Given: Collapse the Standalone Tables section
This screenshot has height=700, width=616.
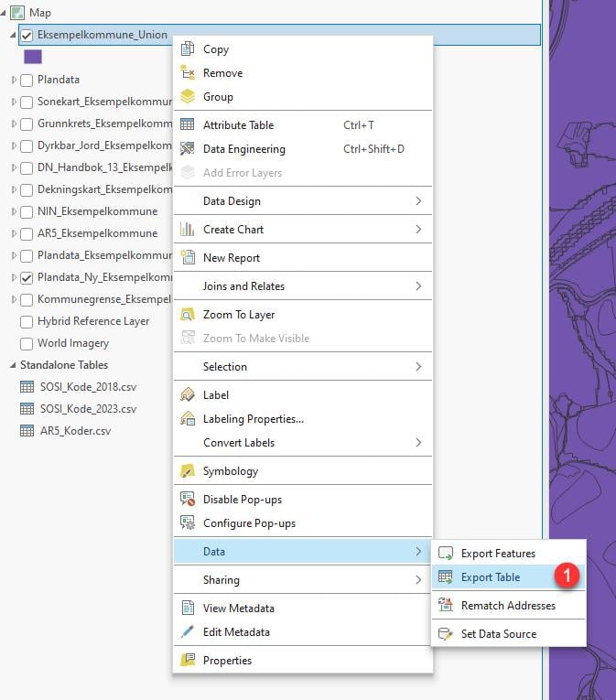Looking at the screenshot, I should [13, 365].
